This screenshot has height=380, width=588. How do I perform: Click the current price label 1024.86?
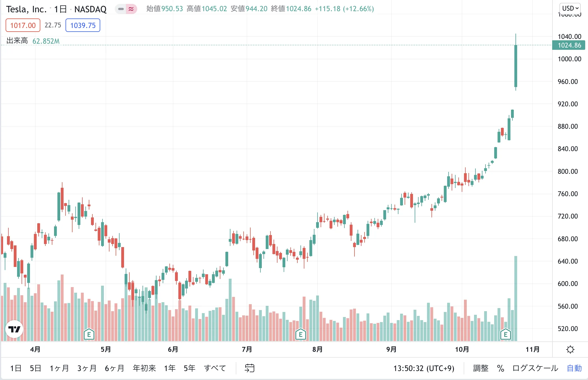(569, 45)
